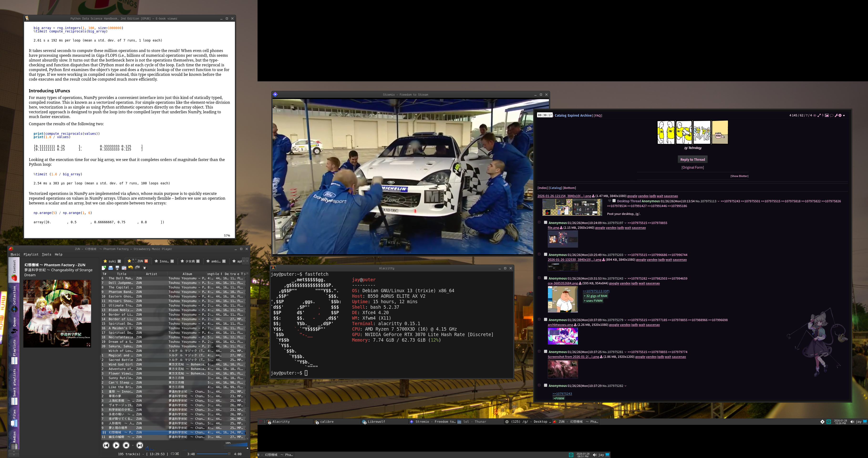The height and width of the screenshot is (458, 868).
Task: Open the Radios sidebar panel
Action: coord(14,439)
